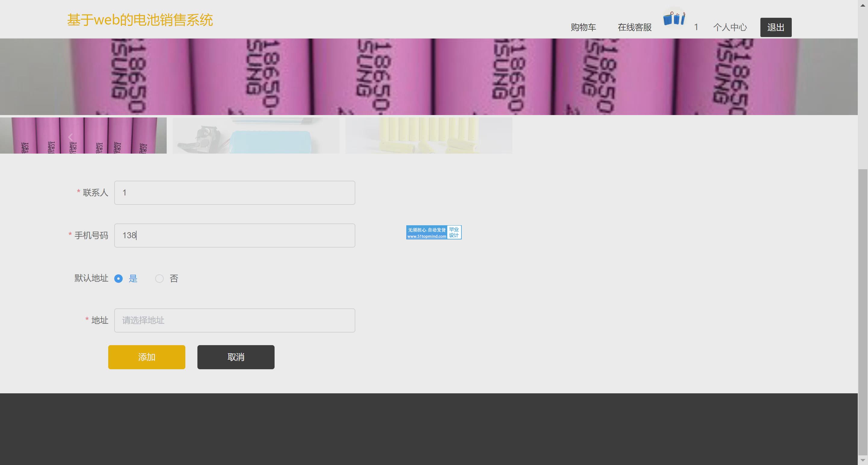
Task: Open the 购物车 shopping cart page
Action: pyautogui.click(x=583, y=27)
